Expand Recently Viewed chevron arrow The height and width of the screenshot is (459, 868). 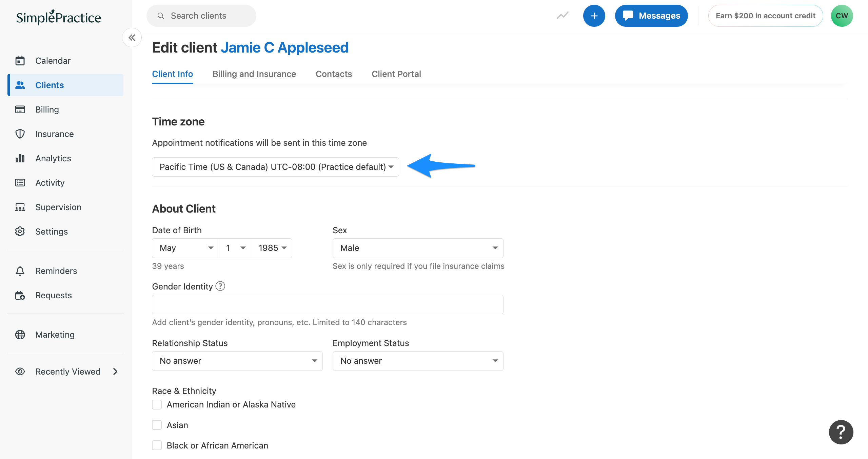(x=115, y=372)
